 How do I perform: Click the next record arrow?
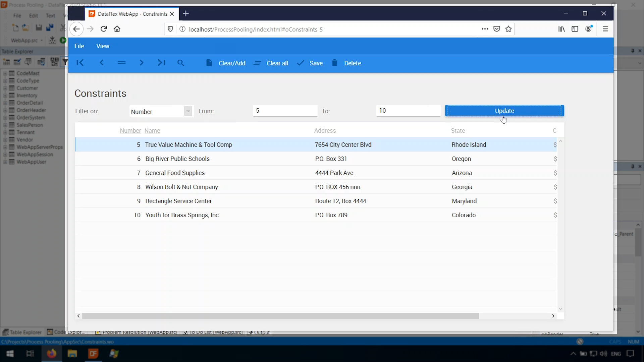tap(141, 63)
